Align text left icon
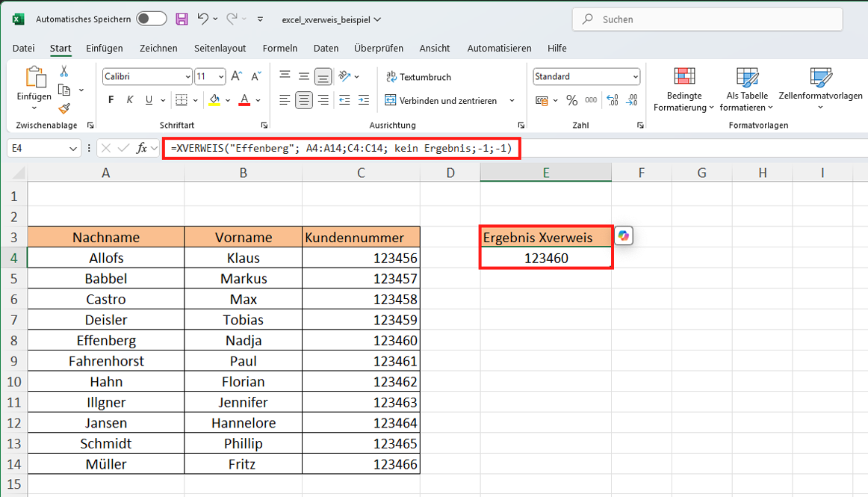 tap(285, 100)
